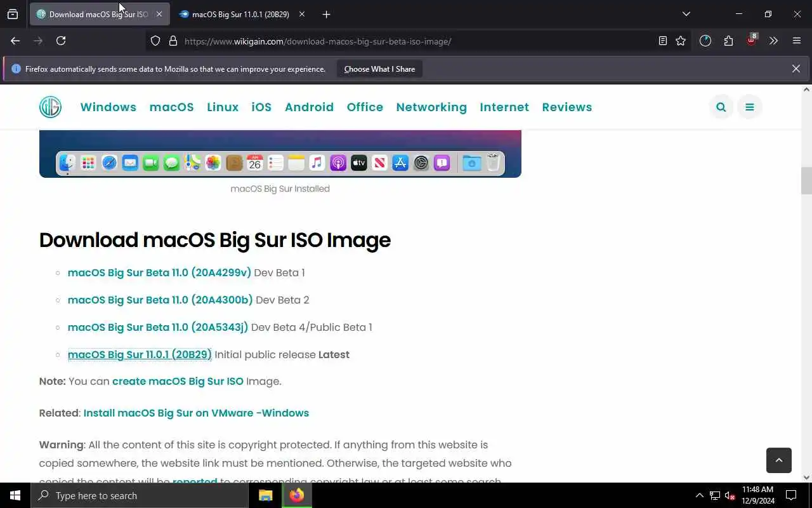Click the macOS Big Sur dock screenshot

coord(280,153)
